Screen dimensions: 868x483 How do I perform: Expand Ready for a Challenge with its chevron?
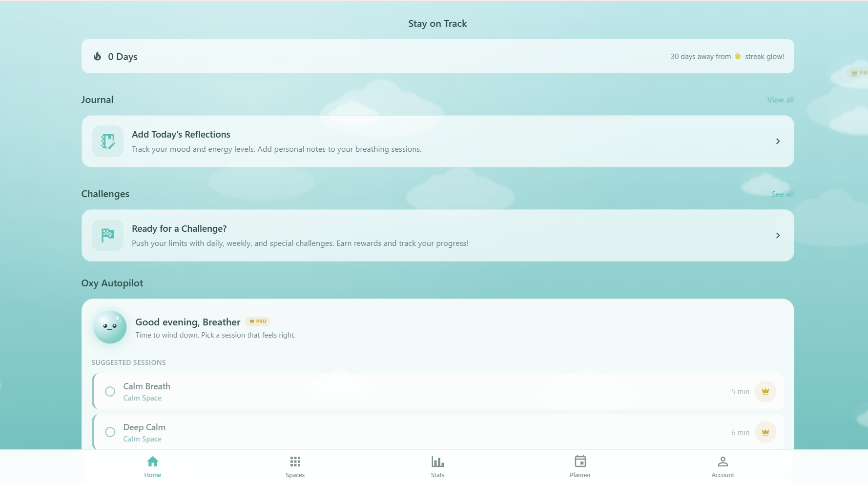tap(778, 235)
